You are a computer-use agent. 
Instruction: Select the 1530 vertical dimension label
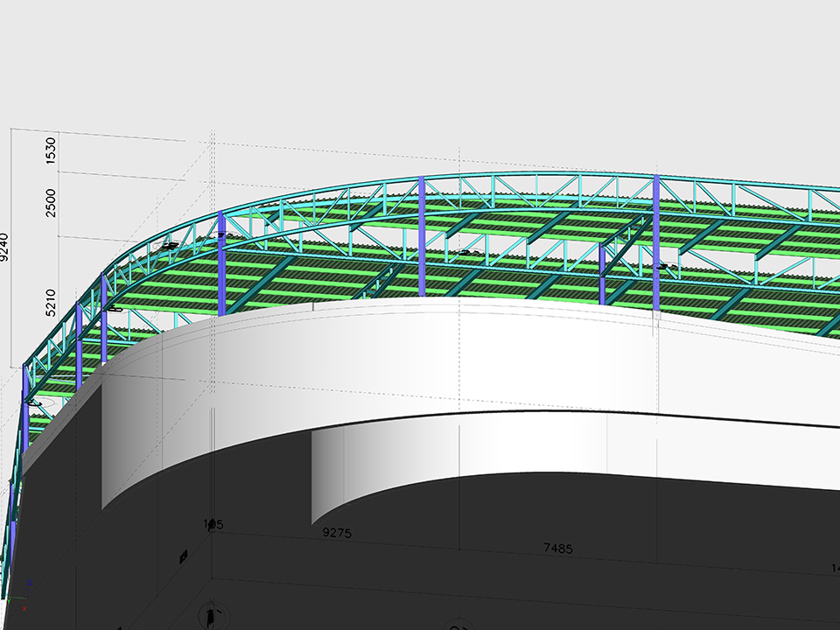click(x=51, y=150)
